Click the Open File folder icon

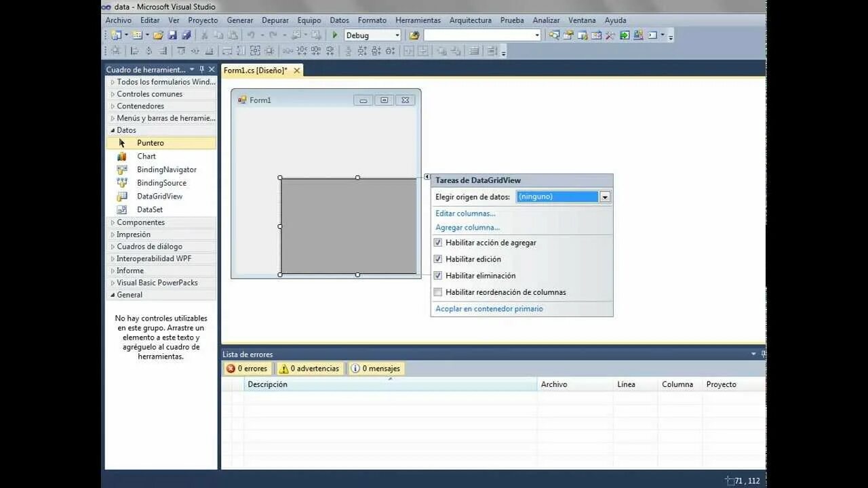tap(158, 35)
